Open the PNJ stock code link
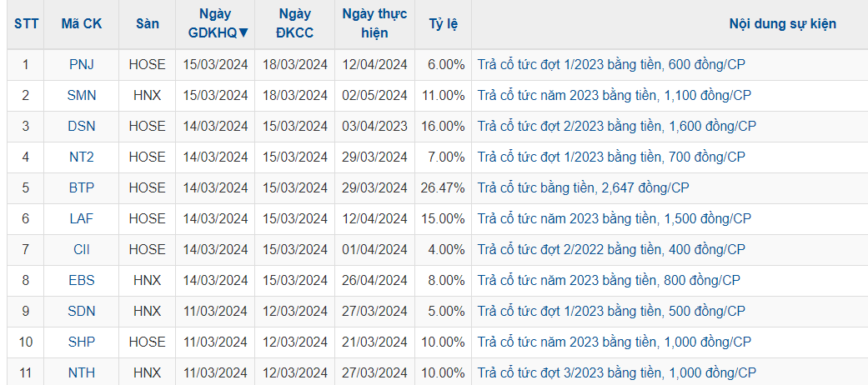The width and height of the screenshot is (868, 385). [x=82, y=64]
